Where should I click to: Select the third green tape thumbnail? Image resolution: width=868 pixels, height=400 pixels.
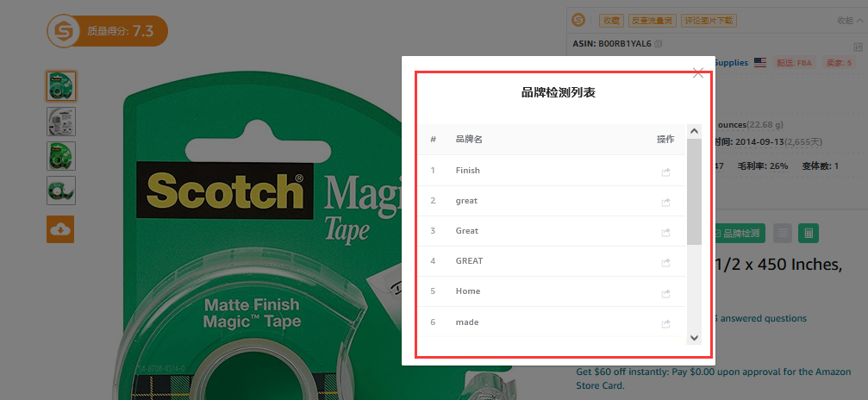(x=61, y=156)
